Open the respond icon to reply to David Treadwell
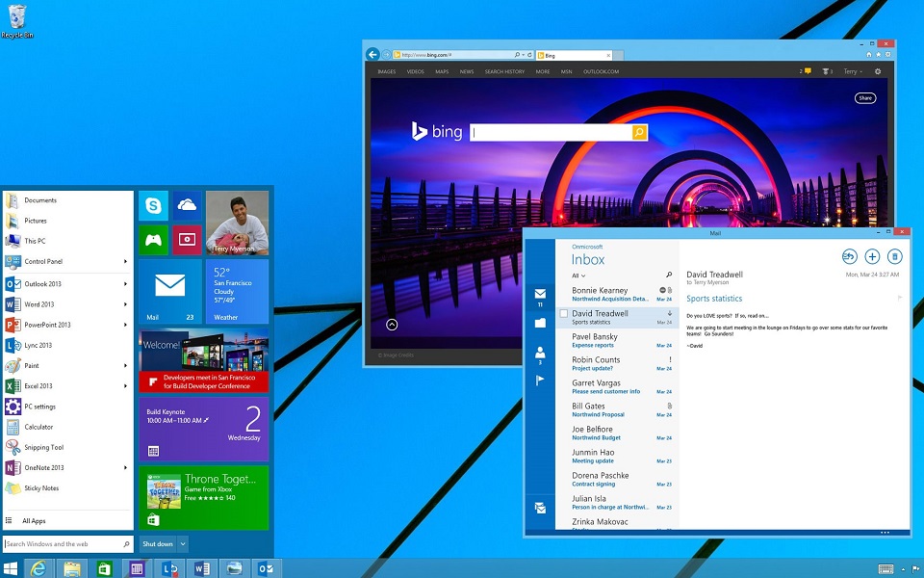This screenshot has height=578, width=924. tap(849, 256)
